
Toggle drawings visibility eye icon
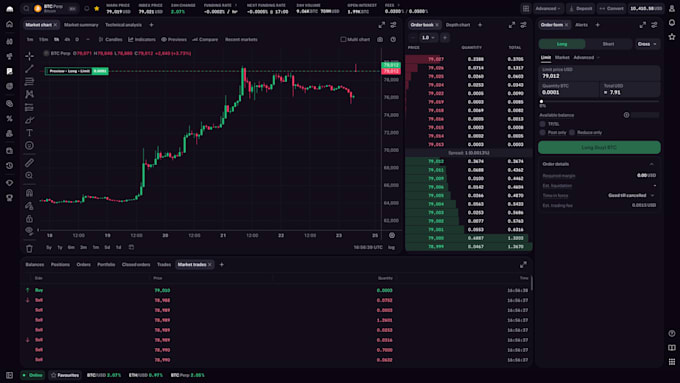(x=29, y=230)
